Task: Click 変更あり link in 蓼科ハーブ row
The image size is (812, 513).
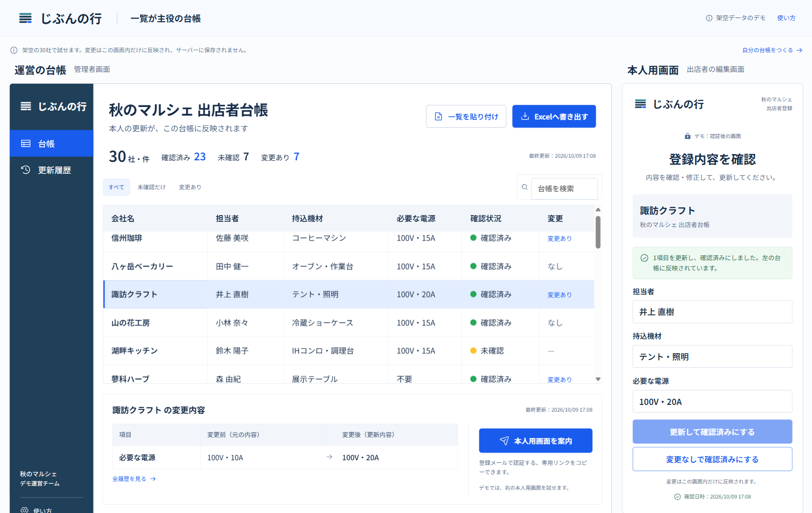Action: tap(559, 380)
